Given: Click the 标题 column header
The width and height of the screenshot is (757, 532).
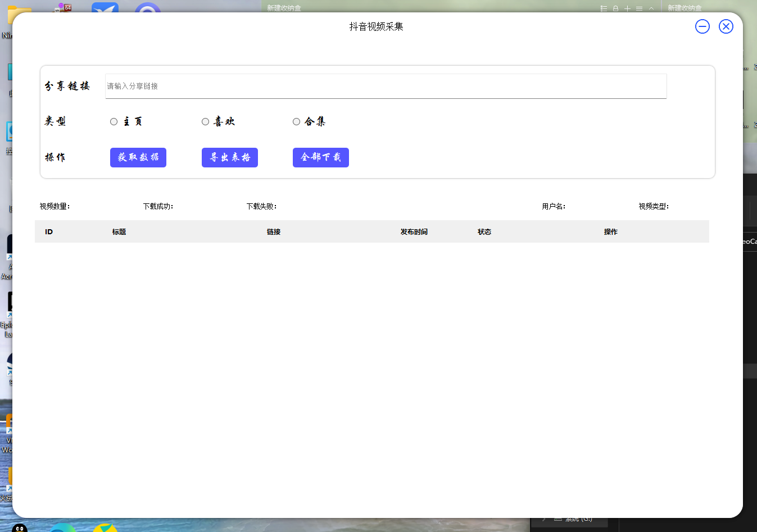Looking at the screenshot, I should pyautogui.click(x=119, y=231).
